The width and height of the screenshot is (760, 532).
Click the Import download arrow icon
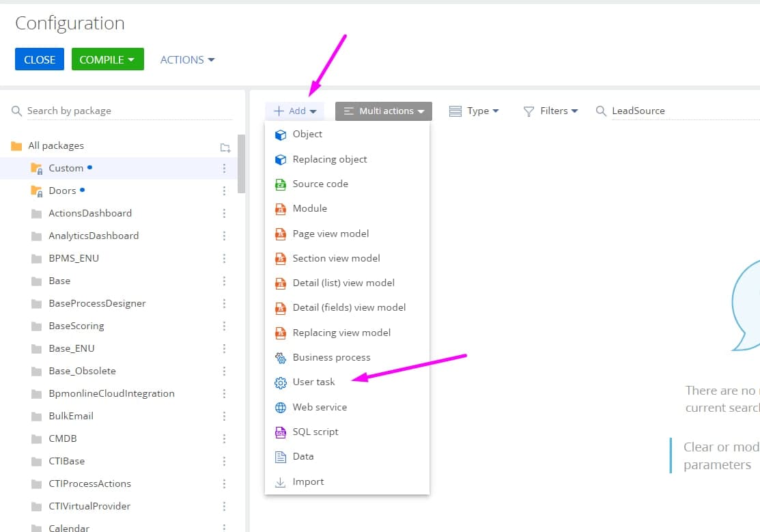(x=280, y=482)
